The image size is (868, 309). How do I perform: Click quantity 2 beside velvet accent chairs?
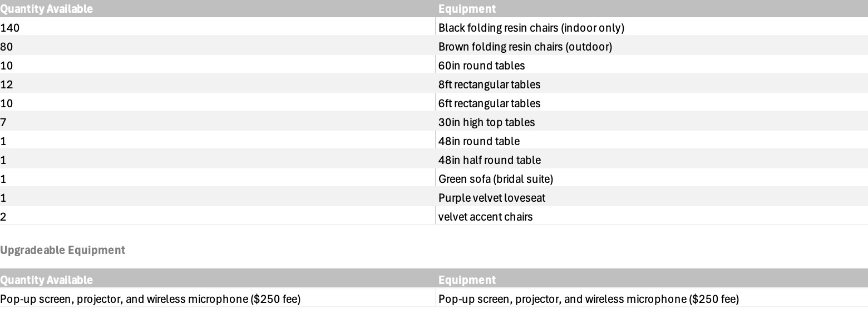(x=3, y=217)
